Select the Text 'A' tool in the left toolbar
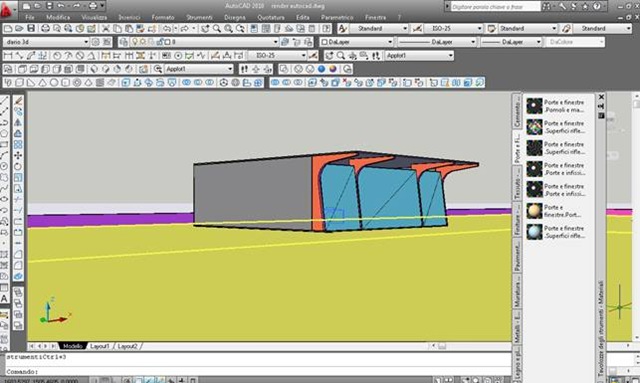The height and width of the screenshot is (383, 640). [4, 298]
